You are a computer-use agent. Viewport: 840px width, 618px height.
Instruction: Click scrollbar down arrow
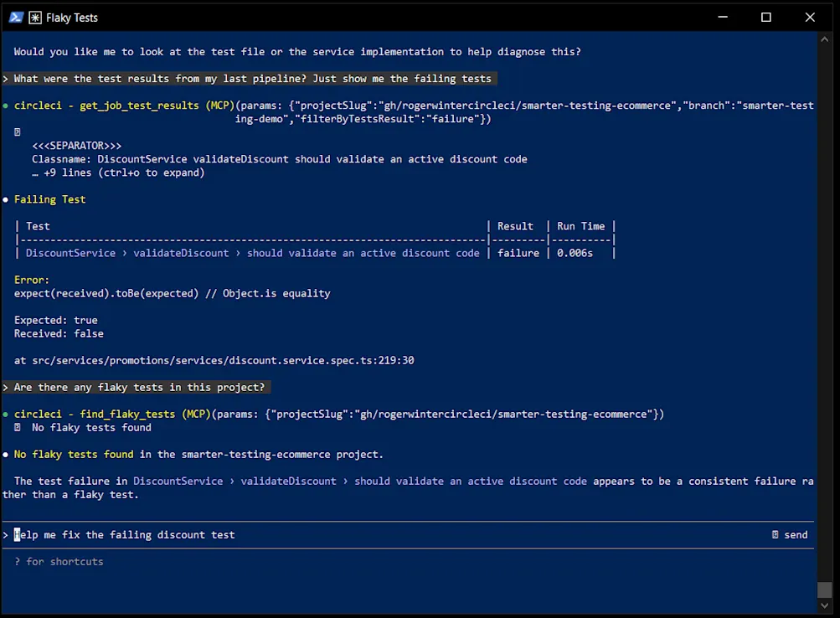tap(824, 605)
